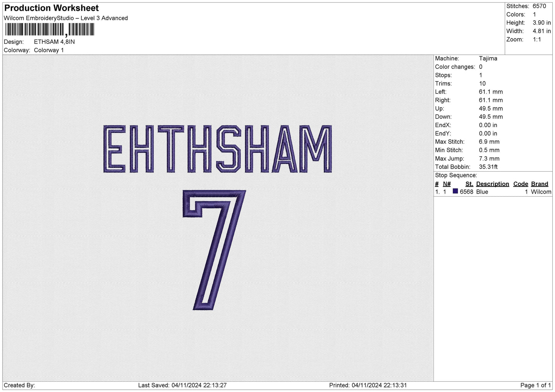555x392 pixels.
Task: Click the Down value 49.5 mm
Action: (491, 117)
